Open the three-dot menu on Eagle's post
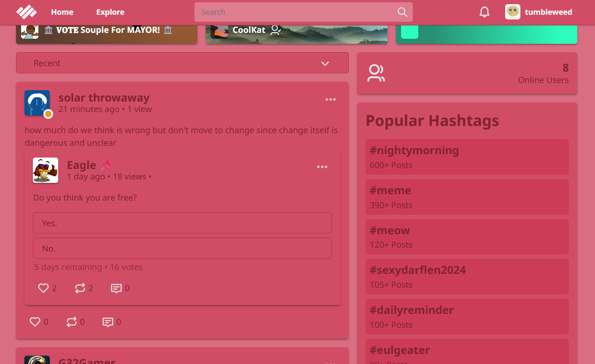The image size is (595, 364). 322,167
